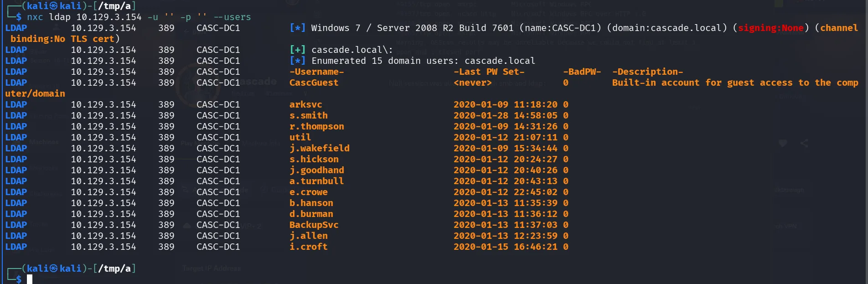
Task: Click the domain:cascade.local text
Action: click(x=666, y=28)
